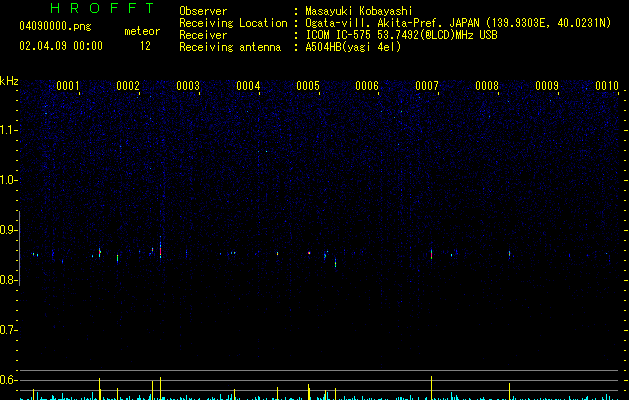
Task: Click the 0006 time marker
Action: click(x=367, y=86)
